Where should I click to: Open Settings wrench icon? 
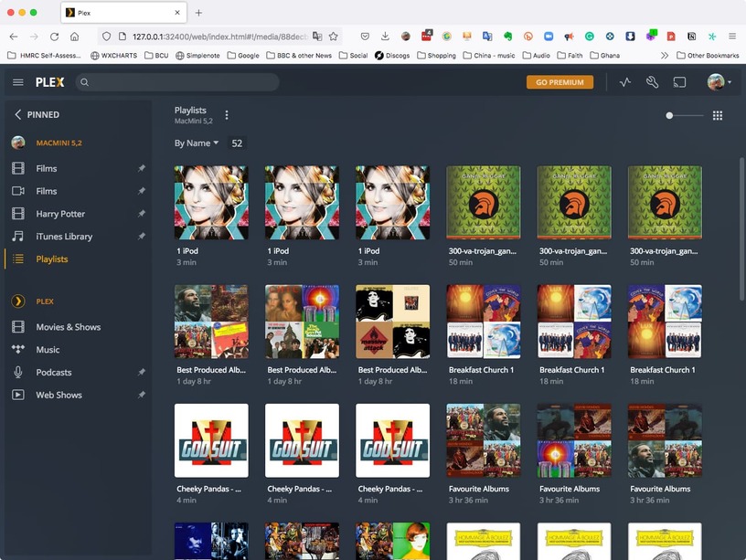point(652,82)
